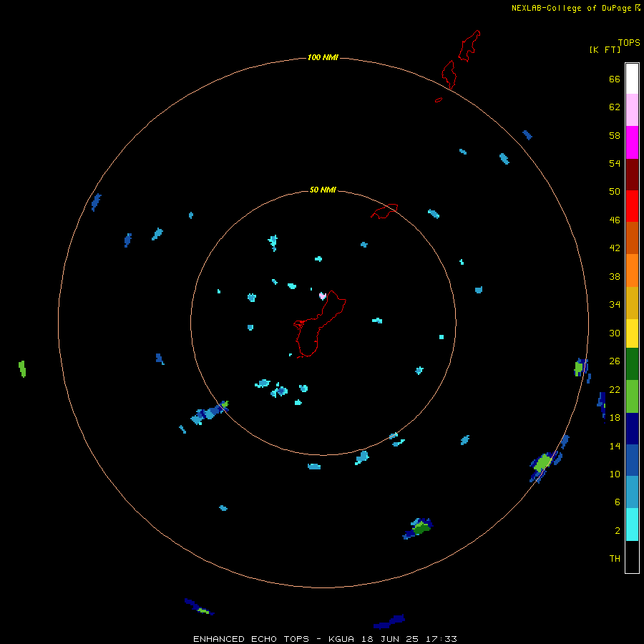Select the magenta legend swatch near 58
This screenshot has width=644, height=644.
(632, 142)
